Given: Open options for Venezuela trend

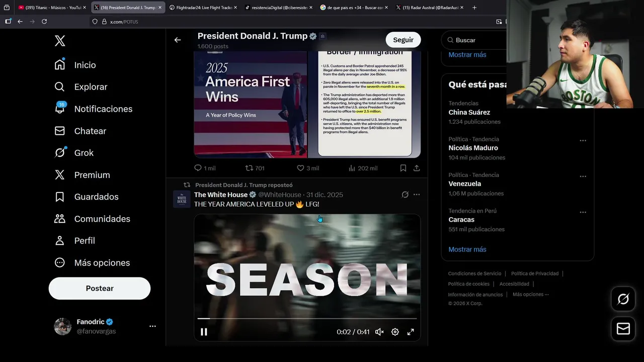Looking at the screenshot, I should tap(583, 176).
